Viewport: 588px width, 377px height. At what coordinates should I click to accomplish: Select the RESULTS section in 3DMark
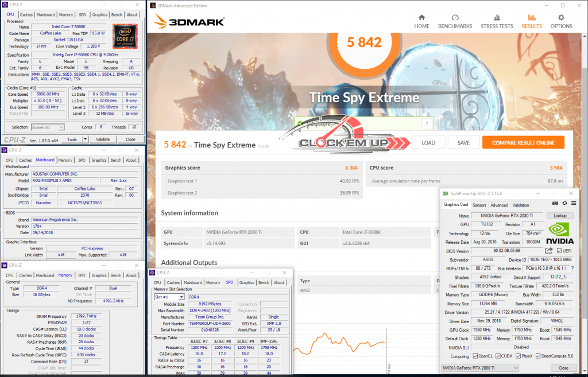click(532, 21)
